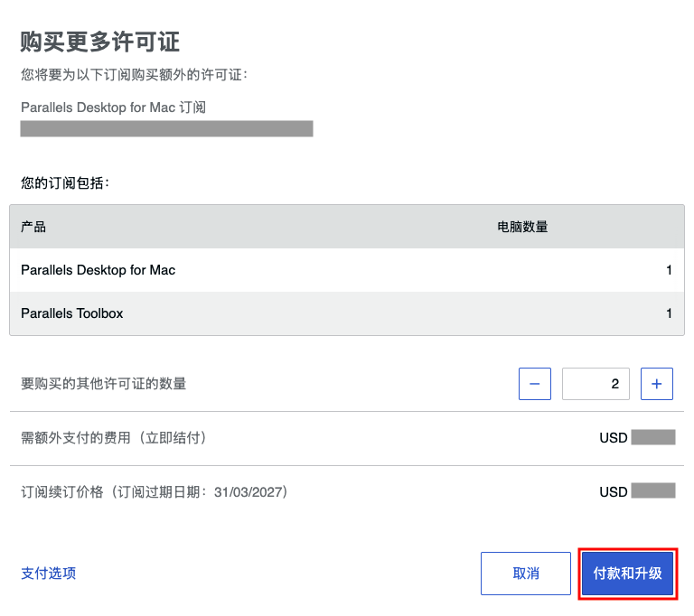Click the 取消 button
This screenshot has height=616, width=694.
click(526, 574)
